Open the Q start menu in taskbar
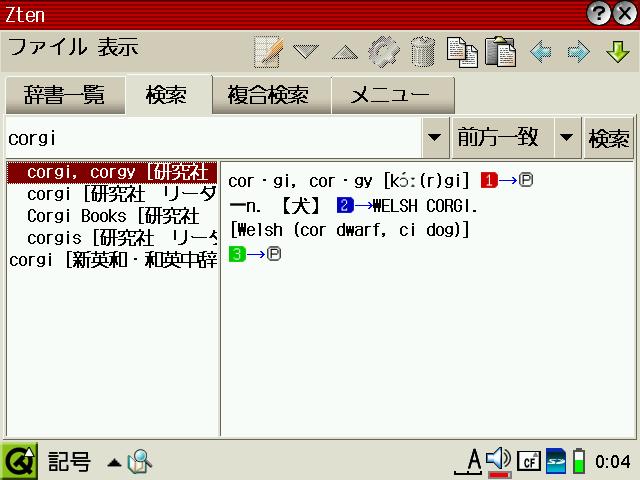The image size is (640, 480). (19, 461)
